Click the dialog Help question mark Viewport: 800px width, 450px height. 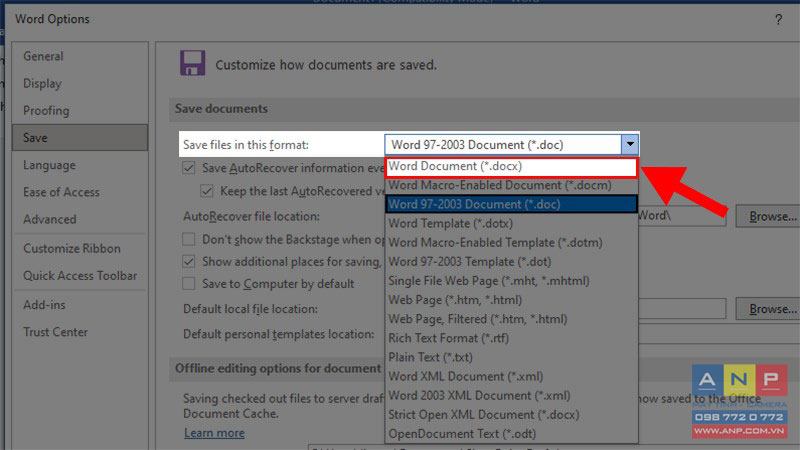tap(778, 20)
